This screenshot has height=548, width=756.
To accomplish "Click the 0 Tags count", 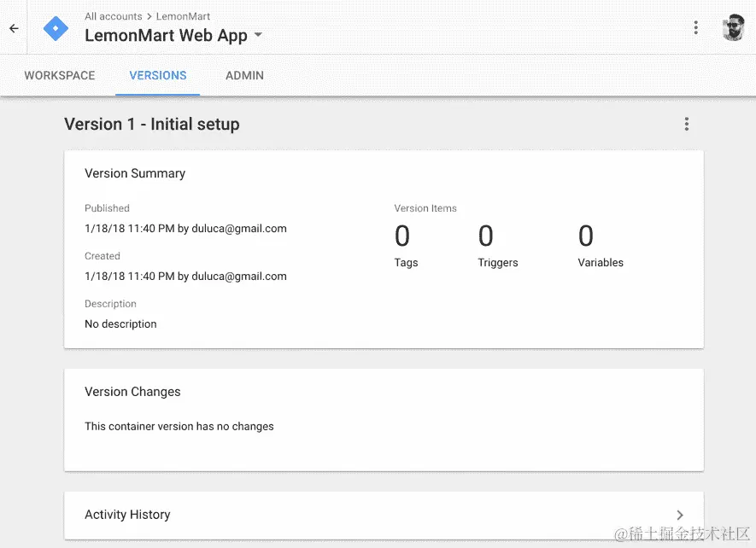I will 402,236.
